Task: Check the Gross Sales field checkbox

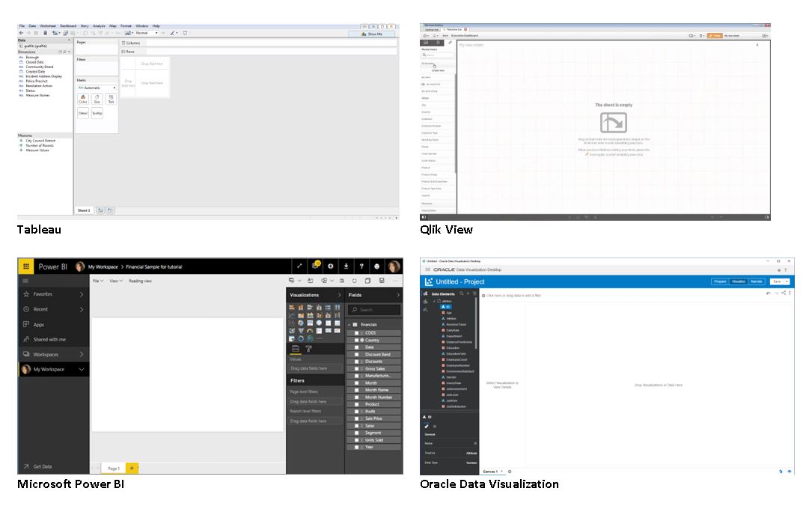Action: pyautogui.click(x=356, y=369)
